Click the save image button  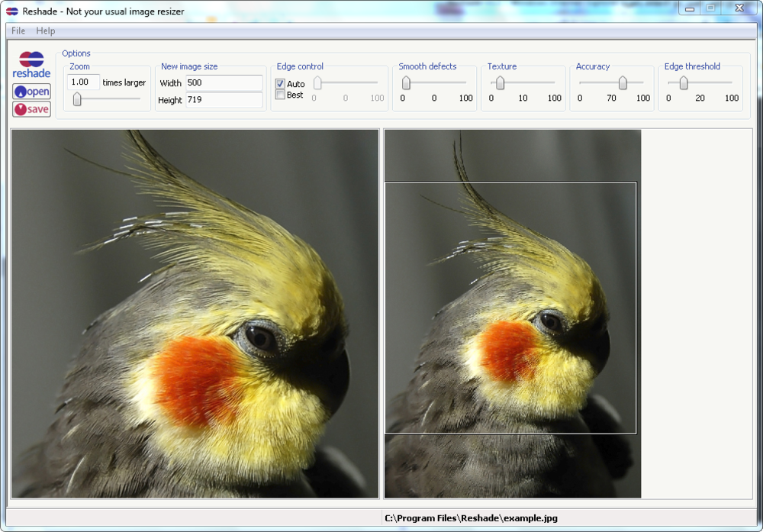pyautogui.click(x=31, y=109)
